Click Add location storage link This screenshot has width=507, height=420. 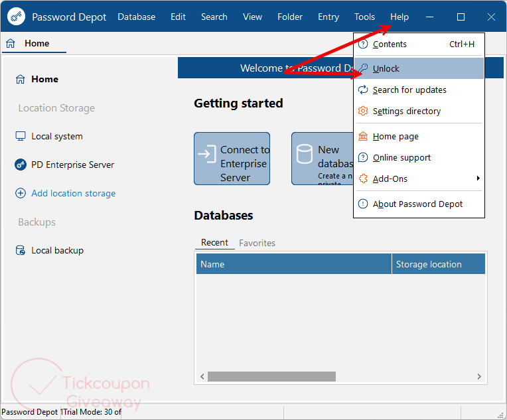coord(74,193)
